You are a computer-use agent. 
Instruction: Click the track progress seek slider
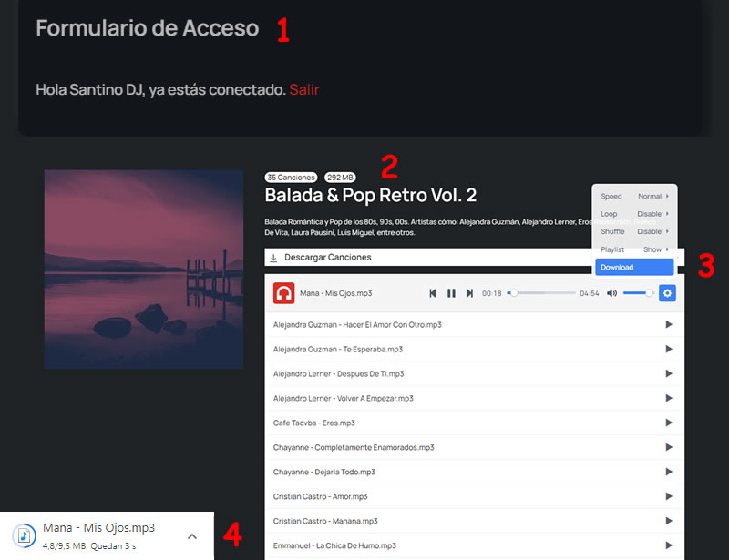[x=541, y=293]
